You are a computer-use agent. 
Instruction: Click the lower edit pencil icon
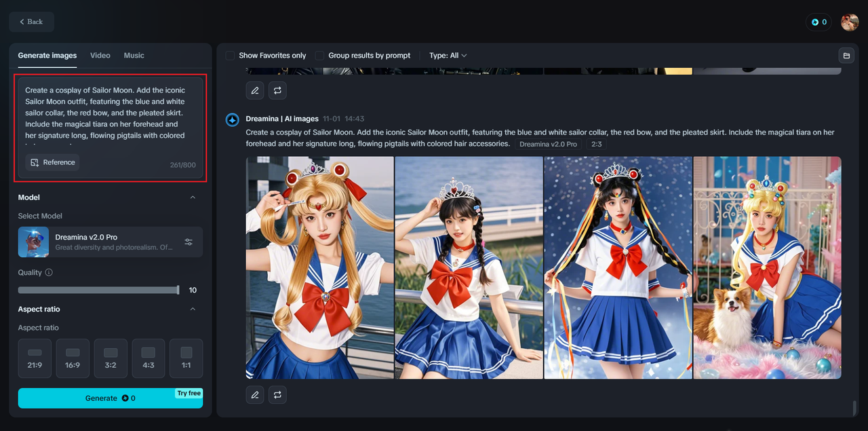[x=255, y=394]
